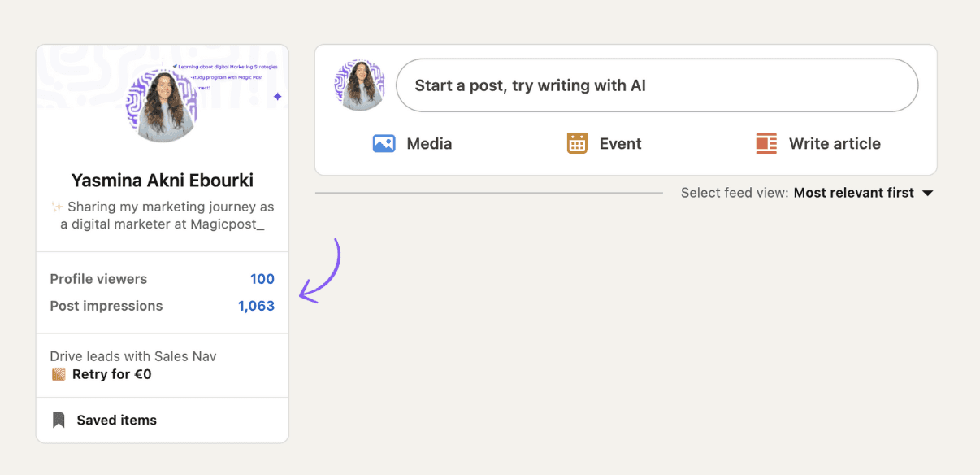980x475 pixels.
Task: Click Post impressions label
Action: coord(106,306)
